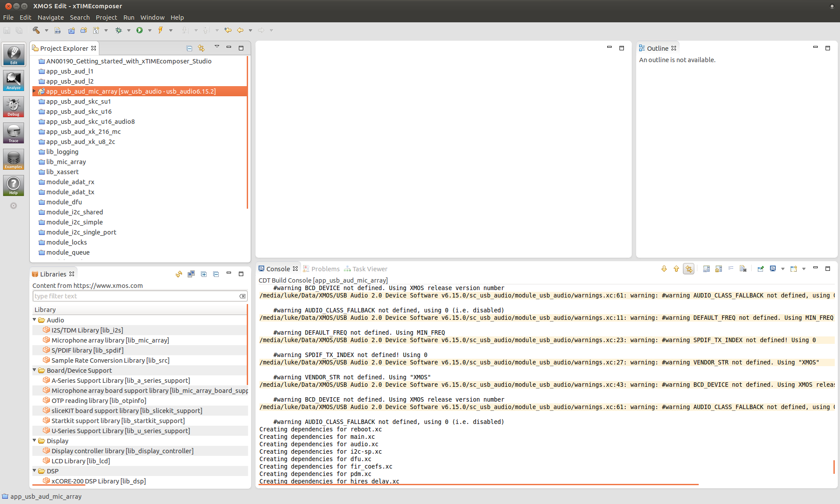Expand the app_usb_aud_mic_array project
This screenshot has width=840, height=504.
pos(34,91)
